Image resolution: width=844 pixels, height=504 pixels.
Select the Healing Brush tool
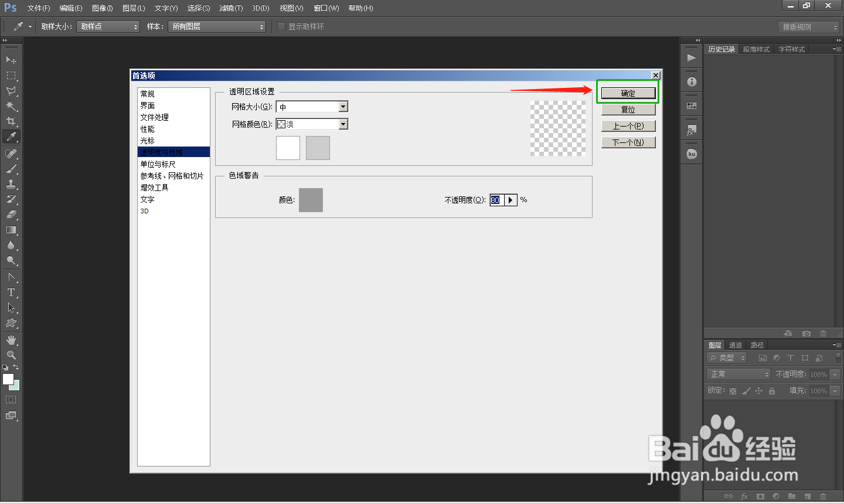coord(11,154)
